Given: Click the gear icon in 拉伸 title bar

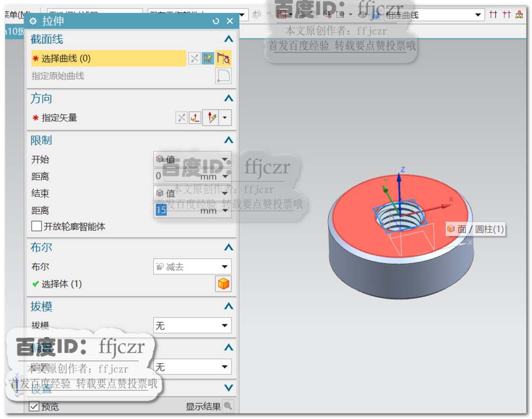Looking at the screenshot, I should 33,21.
